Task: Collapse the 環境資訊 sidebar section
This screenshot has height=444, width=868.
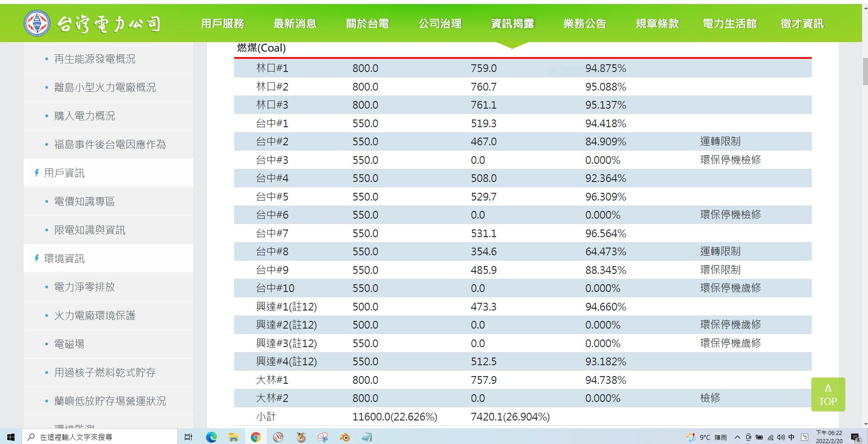Action: tap(64, 258)
